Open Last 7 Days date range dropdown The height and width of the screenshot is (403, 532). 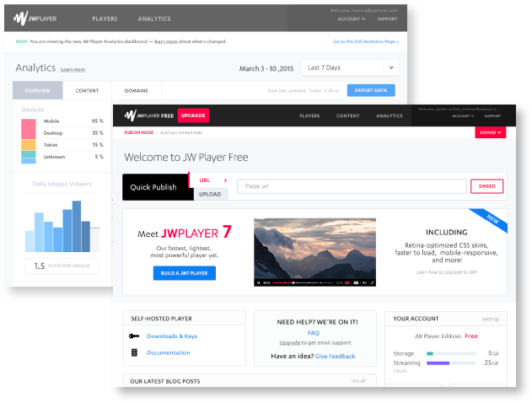pos(350,67)
